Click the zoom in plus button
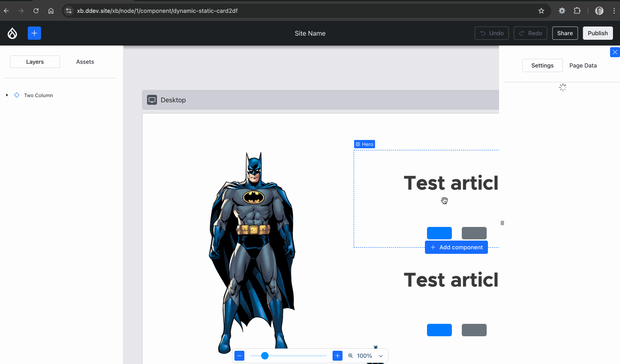The image size is (620, 364). point(338,356)
